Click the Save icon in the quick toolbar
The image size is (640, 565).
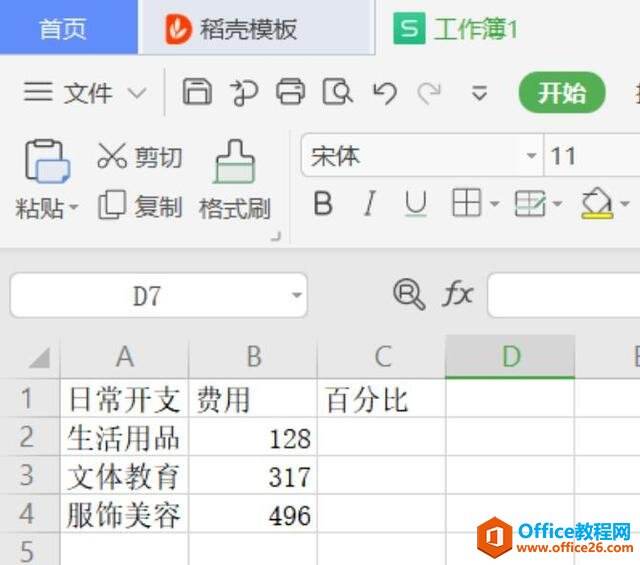point(197,92)
